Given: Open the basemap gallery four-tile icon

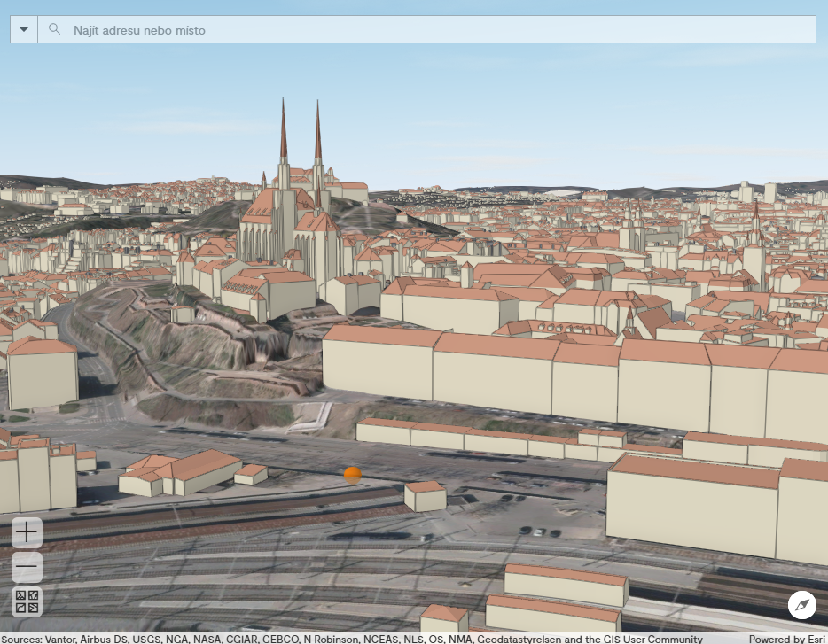Looking at the screenshot, I should tap(27, 601).
